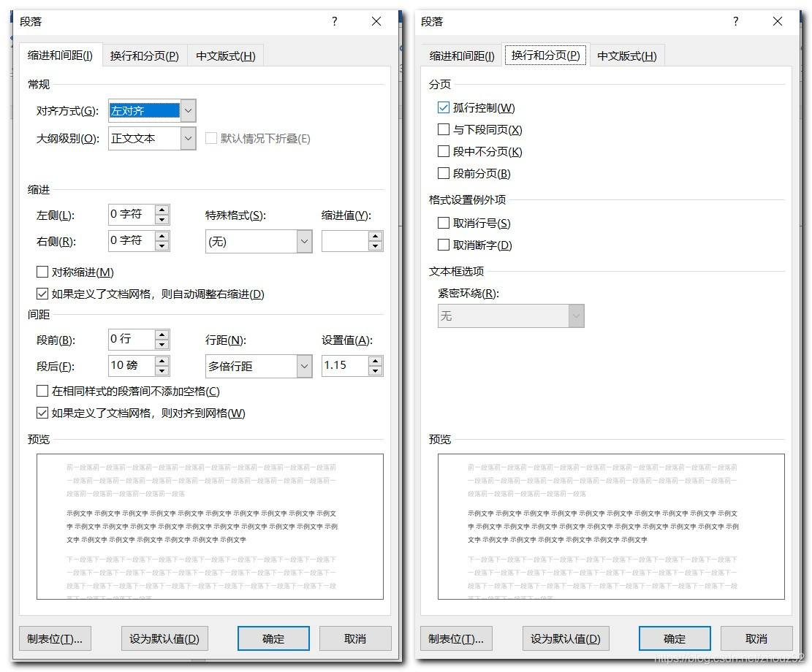This screenshot has width=812, height=672.
Task: Click the 段前 spacing input field
Action: 132,339
